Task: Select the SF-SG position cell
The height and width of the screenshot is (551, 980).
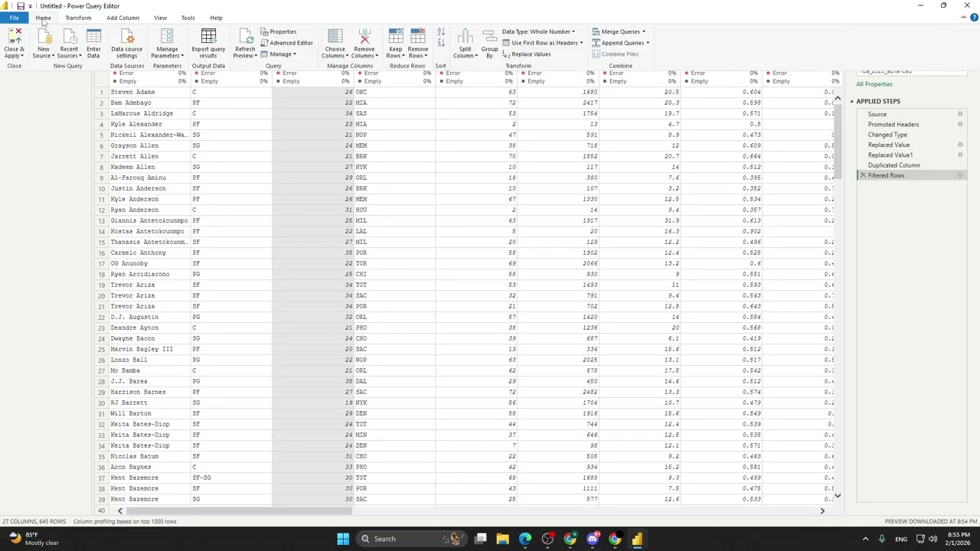Action: 230,478
